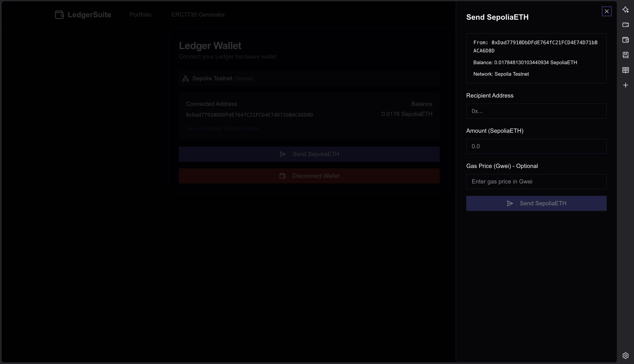Open the settings gear in right sidebar
Image resolution: width=634 pixels, height=364 pixels.
click(x=625, y=355)
